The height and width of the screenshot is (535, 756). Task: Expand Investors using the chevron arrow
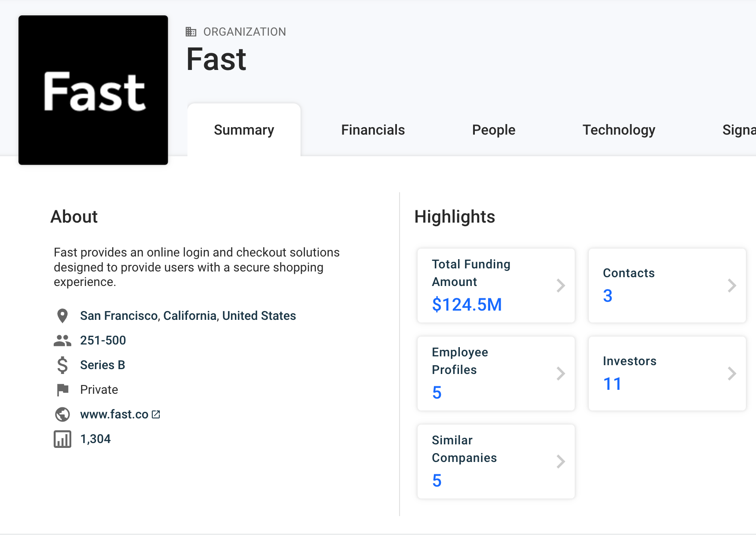point(732,374)
